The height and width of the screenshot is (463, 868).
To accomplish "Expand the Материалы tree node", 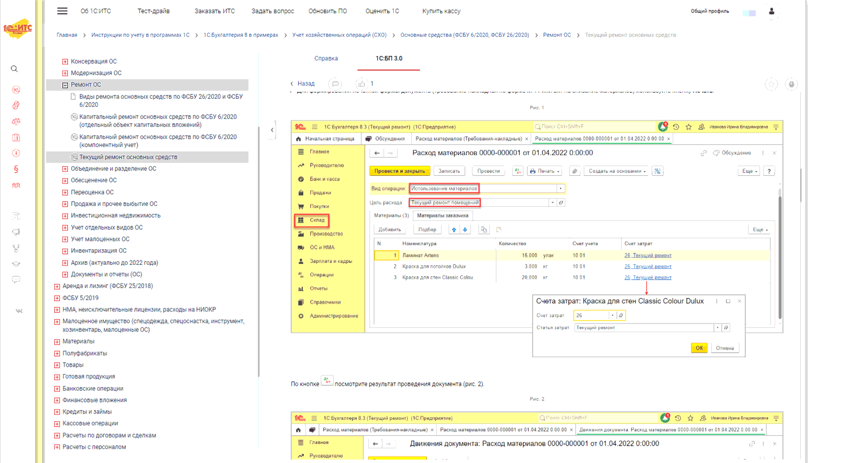I will coord(57,342).
